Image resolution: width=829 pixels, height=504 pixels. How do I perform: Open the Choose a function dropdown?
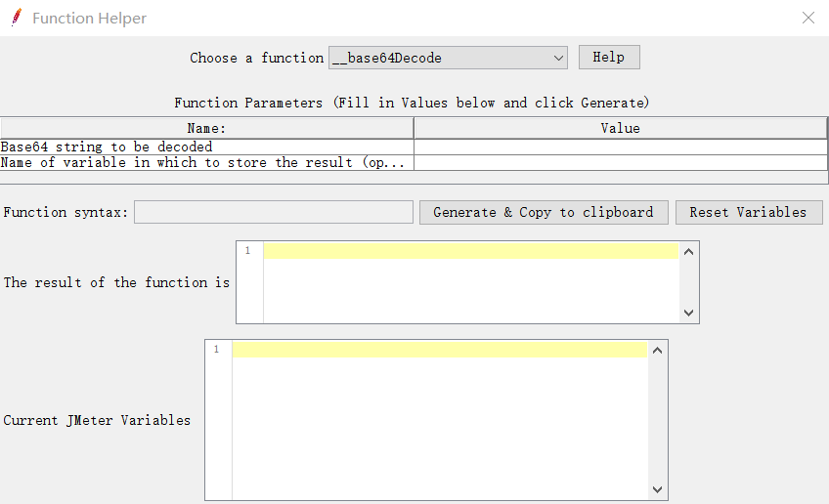(448, 58)
